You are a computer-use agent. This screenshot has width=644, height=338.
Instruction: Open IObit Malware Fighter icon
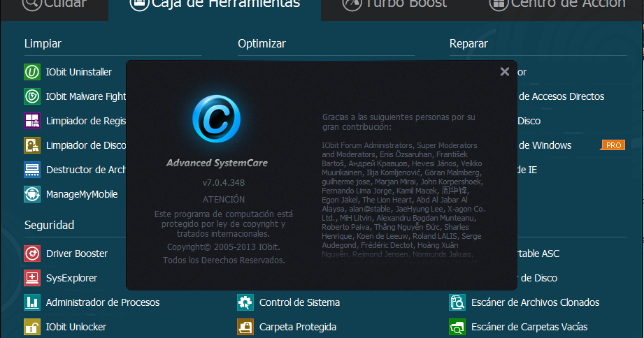(32, 96)
